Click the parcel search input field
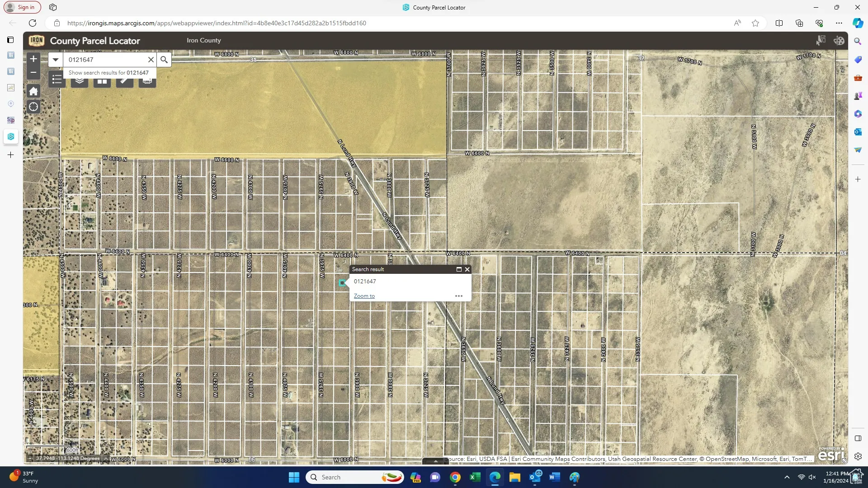The height and width of the screenshot is (488, 868). (106, 60)
